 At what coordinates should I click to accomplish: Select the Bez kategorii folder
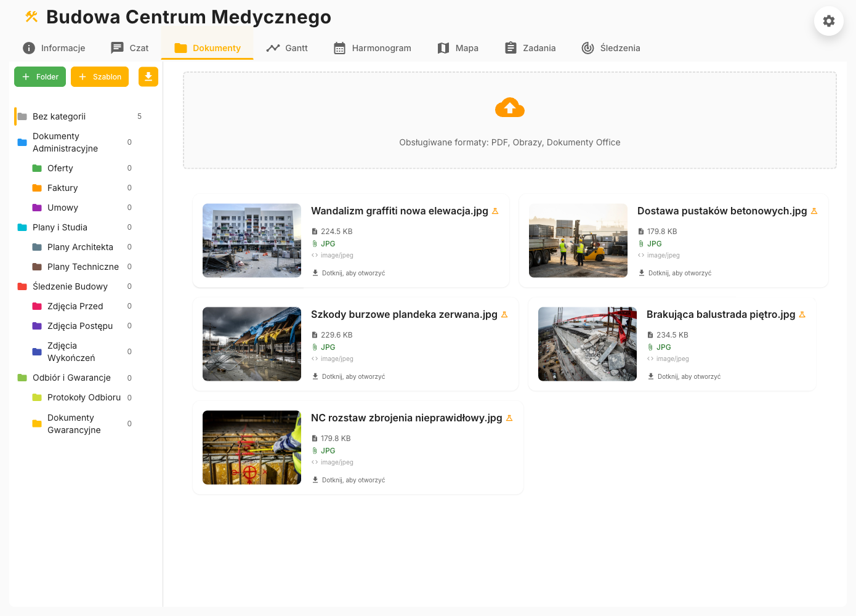coord(59,116)
